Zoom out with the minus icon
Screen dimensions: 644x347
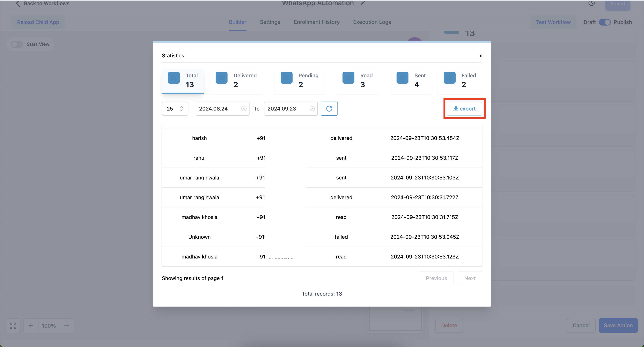coord(67,326)
